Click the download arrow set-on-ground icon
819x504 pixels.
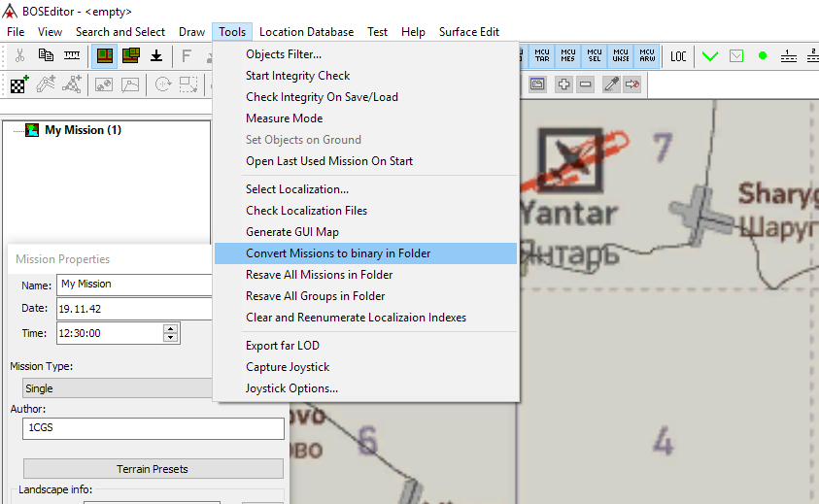(156, 55)
